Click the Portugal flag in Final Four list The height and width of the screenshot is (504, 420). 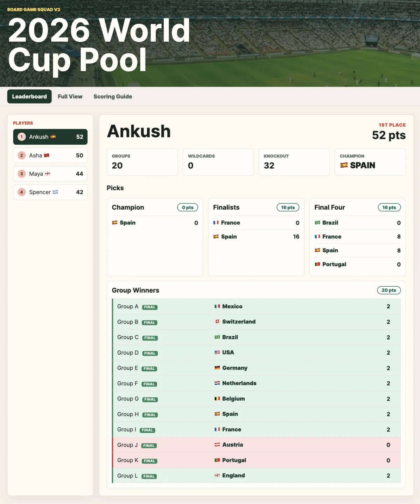click(x=317, y=264)
